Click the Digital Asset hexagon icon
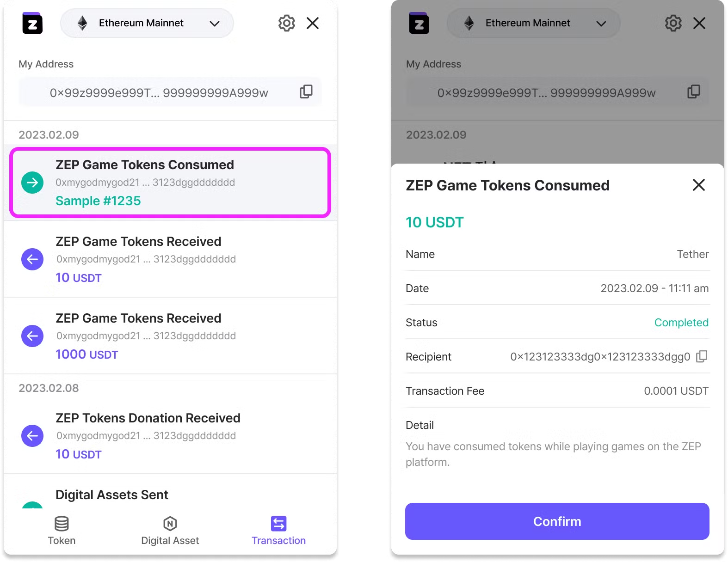This screenshot has width=728, height=562. pos(170,524)
